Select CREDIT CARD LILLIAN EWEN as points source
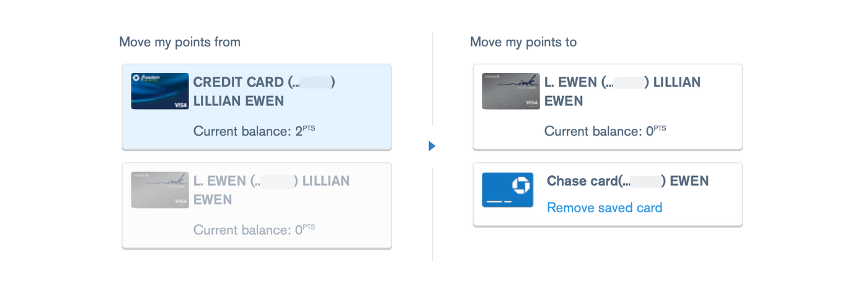 click(257, 106)
